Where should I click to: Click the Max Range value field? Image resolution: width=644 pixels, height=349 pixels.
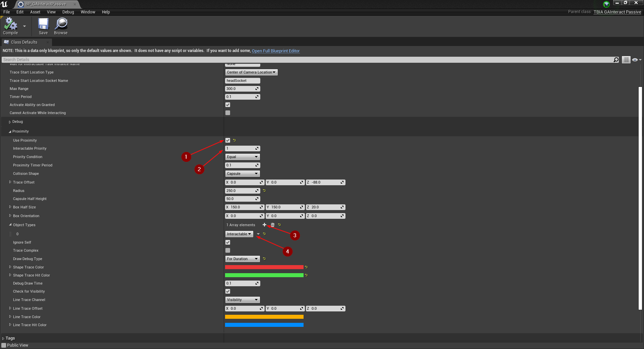point(243,89)
